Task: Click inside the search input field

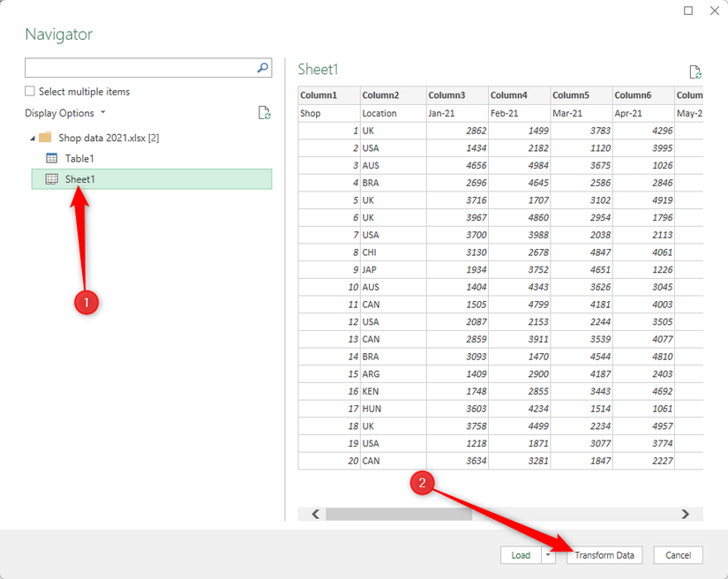Action: pos(132,67)
